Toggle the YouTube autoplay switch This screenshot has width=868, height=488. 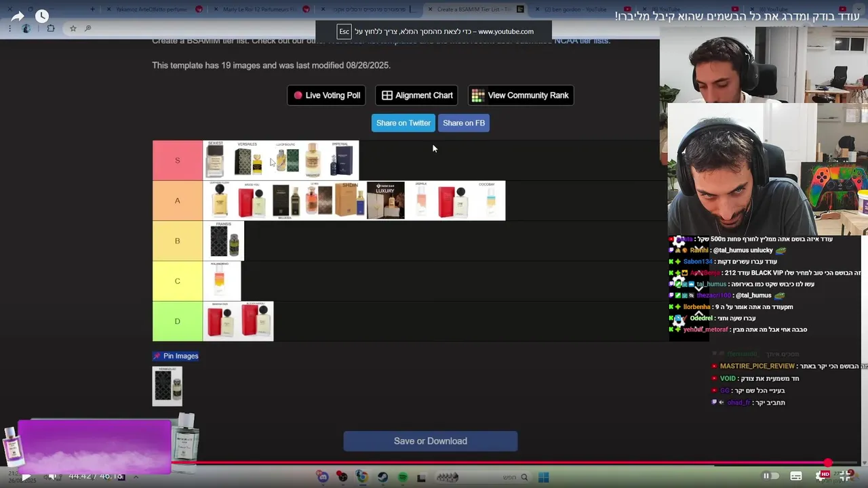[769, 476]
